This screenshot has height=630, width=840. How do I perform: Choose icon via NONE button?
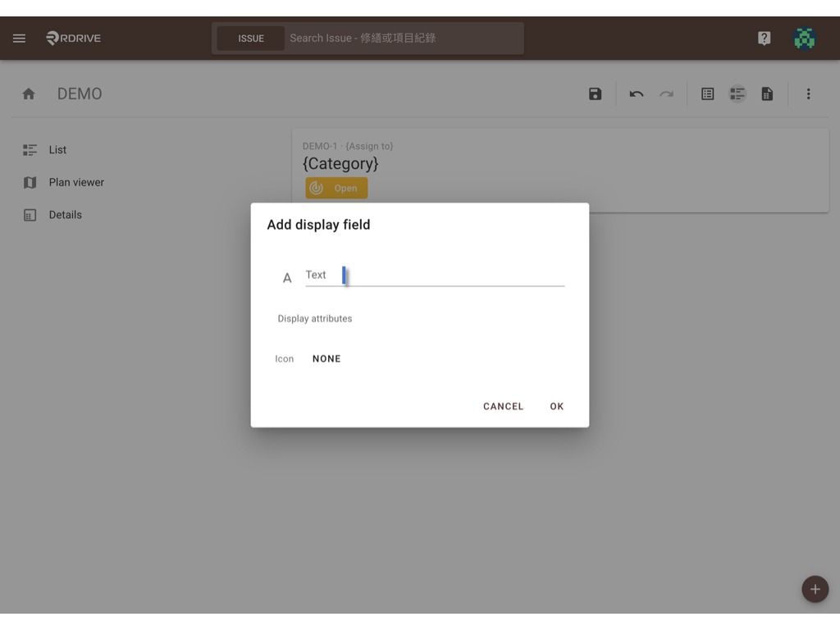[326, 359]
